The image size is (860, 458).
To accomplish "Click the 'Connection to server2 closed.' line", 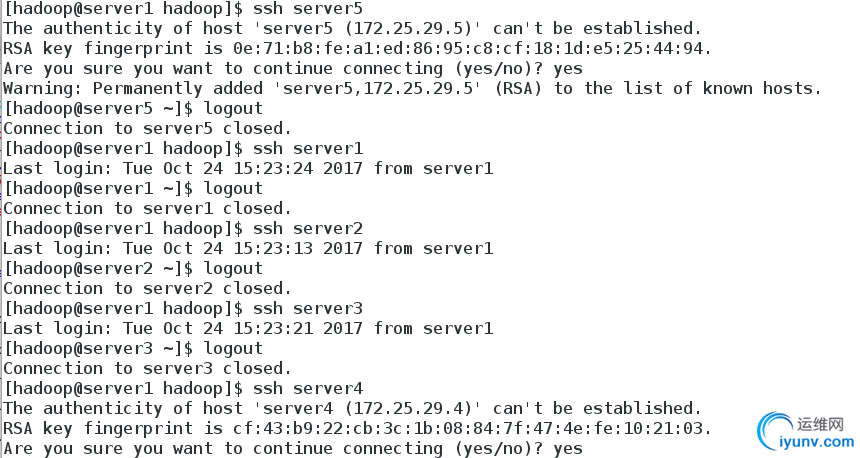I will coord(147,289).
